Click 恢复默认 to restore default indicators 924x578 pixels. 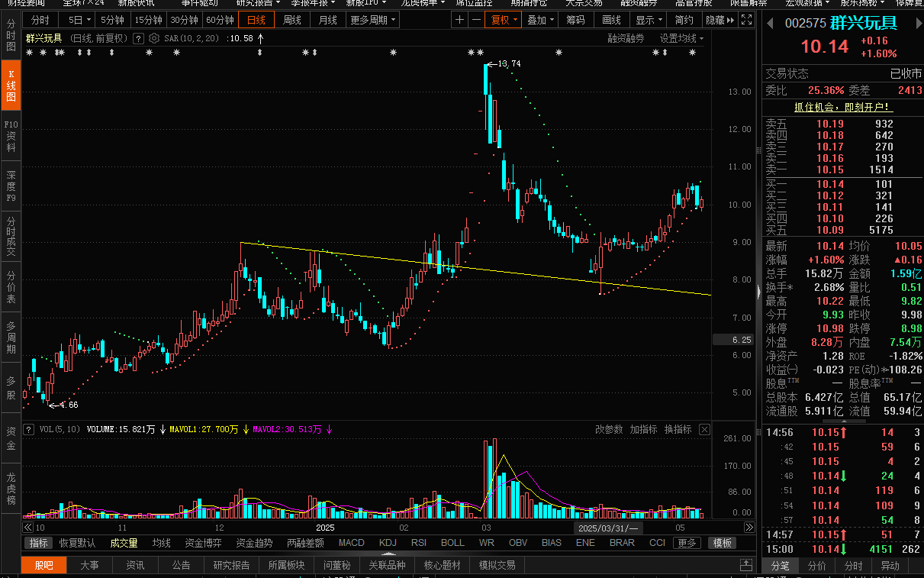78,543
